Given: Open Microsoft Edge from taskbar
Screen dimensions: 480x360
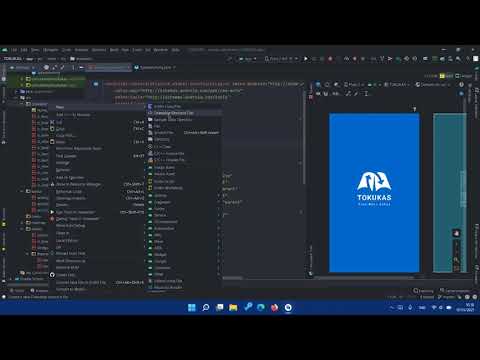Looking at the screenshot, I should tap(261, 307).
